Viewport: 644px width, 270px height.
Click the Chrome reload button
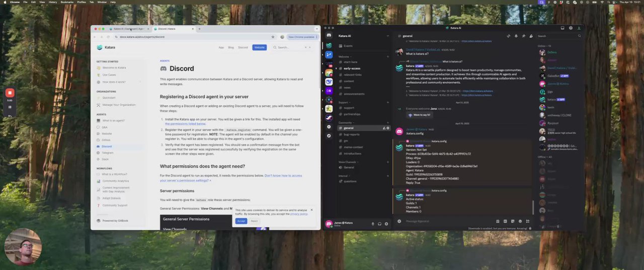point(108,37)
